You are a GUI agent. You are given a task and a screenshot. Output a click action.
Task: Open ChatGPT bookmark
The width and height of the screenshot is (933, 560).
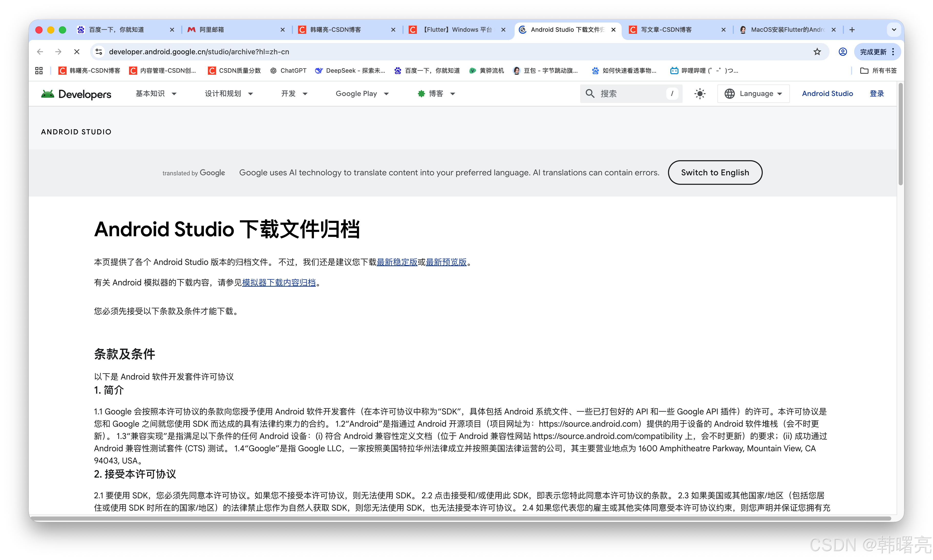click(x=288, y=71)
